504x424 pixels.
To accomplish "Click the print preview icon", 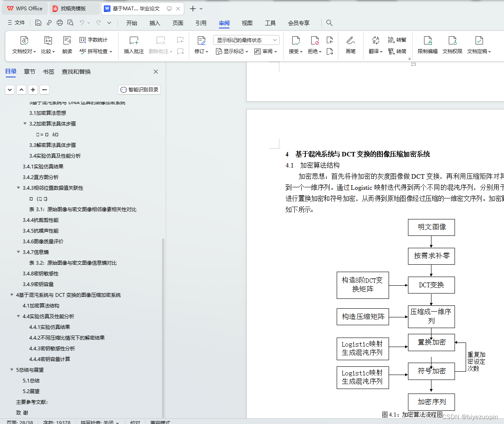I will (70, 23).
